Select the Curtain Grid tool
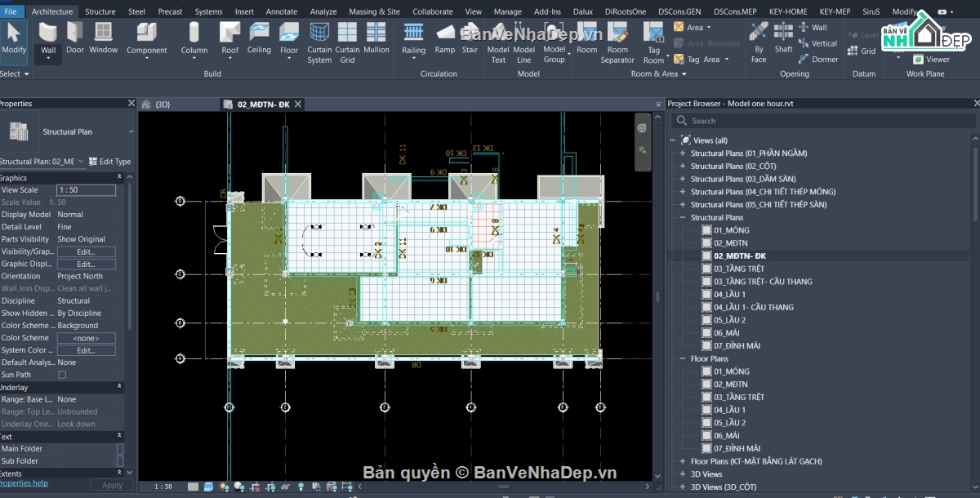Screen dimensions: 980x498 347,42
